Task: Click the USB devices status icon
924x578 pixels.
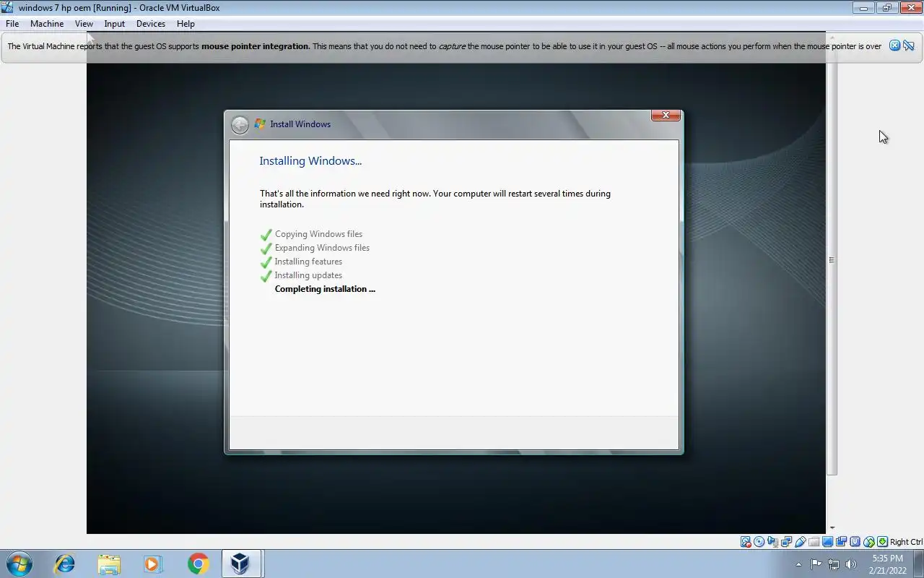Action: pyautogui.click(x=801, y=542)
